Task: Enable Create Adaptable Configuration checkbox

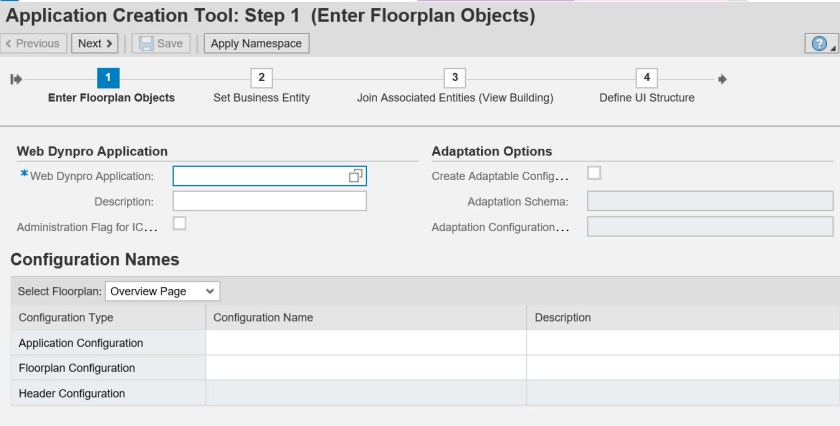Action: pos(594,173)
